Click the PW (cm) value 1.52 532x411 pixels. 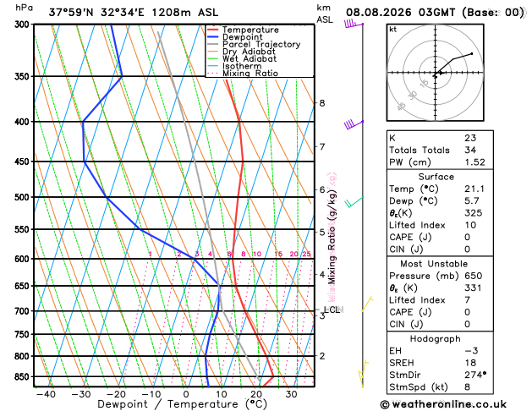point(474,162)
